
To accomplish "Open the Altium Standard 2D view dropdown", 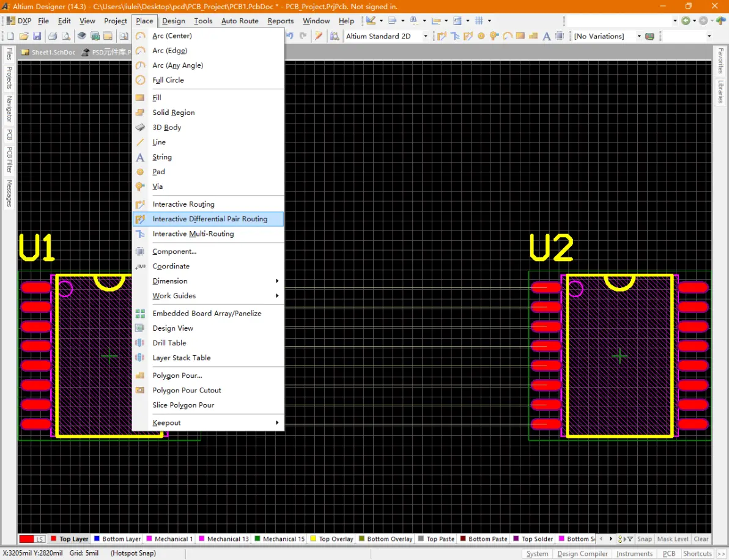I will [426, 36].
